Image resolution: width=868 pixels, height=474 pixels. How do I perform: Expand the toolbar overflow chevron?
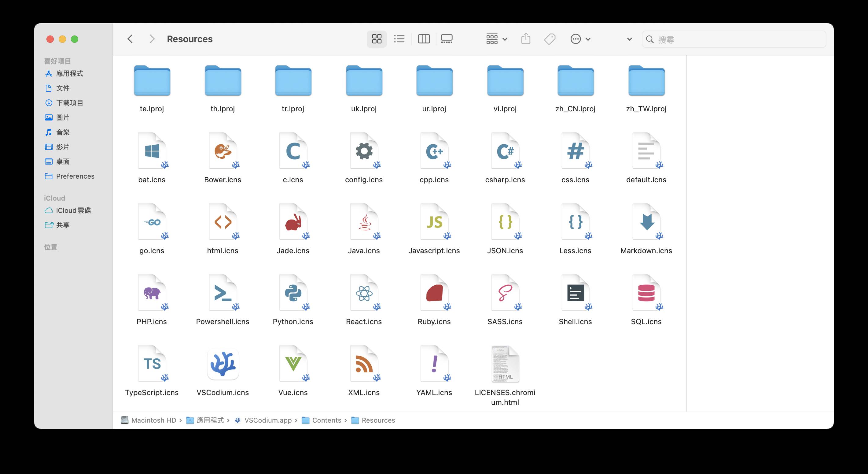629,39
